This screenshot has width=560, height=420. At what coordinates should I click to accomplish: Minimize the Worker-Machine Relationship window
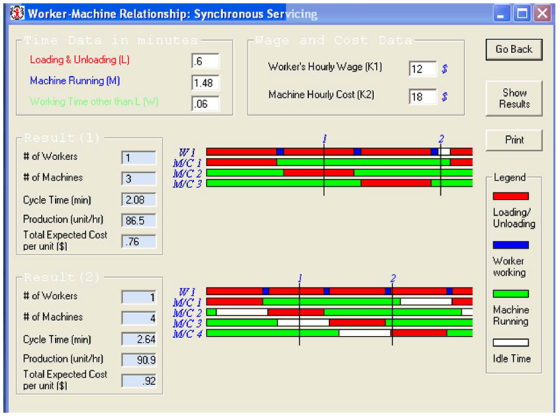pyautogui.click(x=501, y=14)
